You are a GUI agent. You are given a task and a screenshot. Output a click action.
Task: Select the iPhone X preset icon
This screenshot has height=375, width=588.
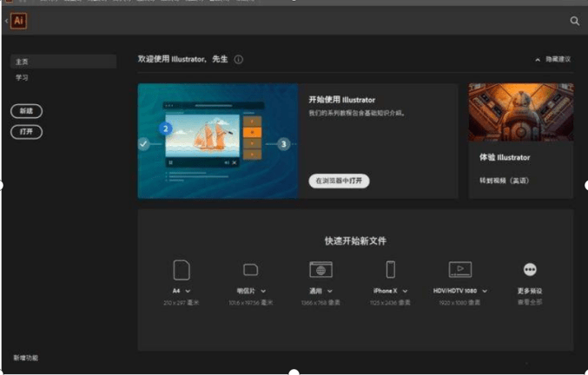[x=390, y=269]
